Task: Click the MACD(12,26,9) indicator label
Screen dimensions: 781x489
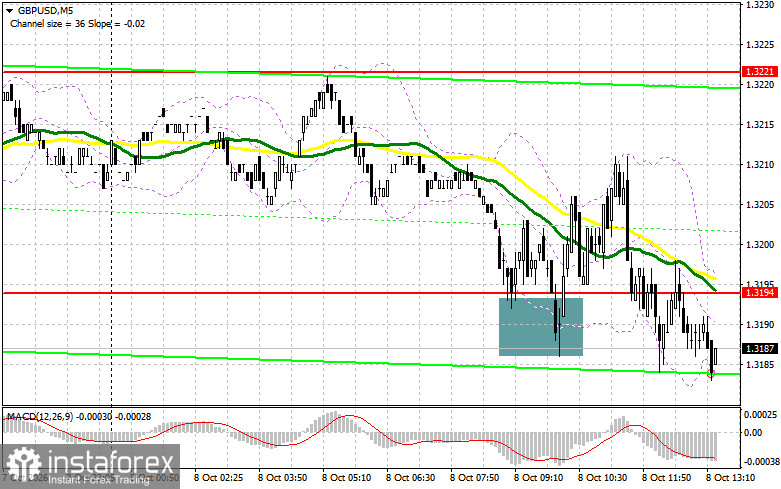Action: (x=78, y=416)
